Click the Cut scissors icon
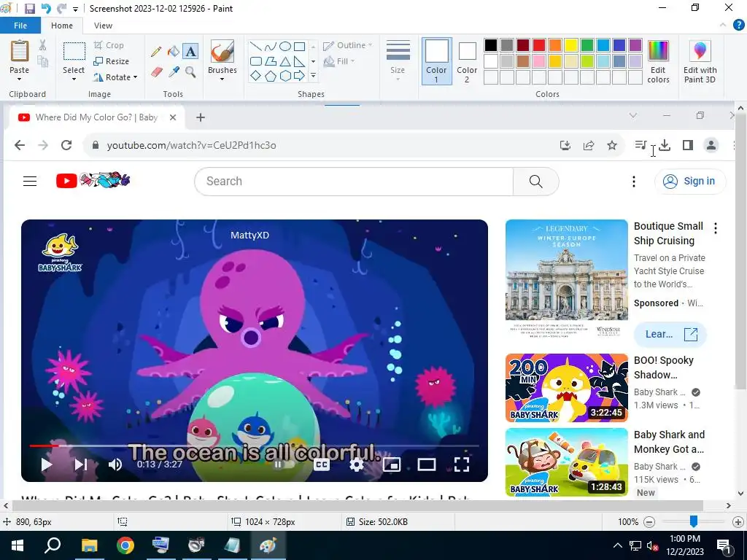The height and width of the screenshot is (560, 747). pyautogui.click(x=42, y=45)
